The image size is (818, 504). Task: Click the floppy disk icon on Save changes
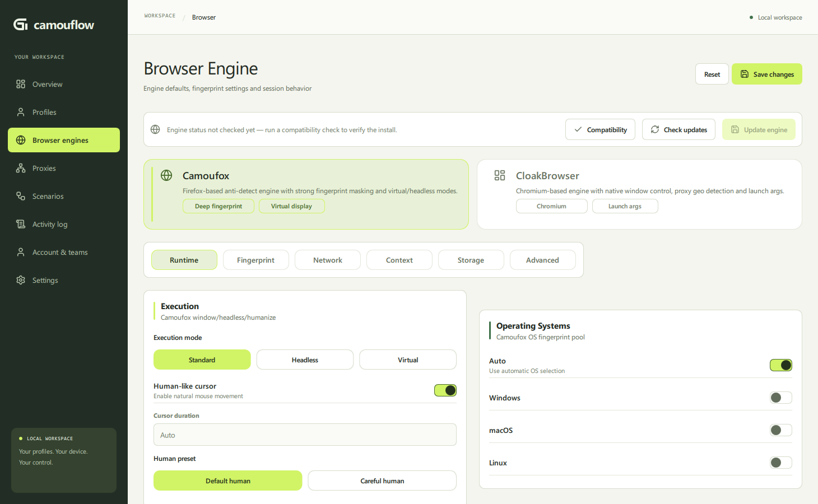click(745, 74)
